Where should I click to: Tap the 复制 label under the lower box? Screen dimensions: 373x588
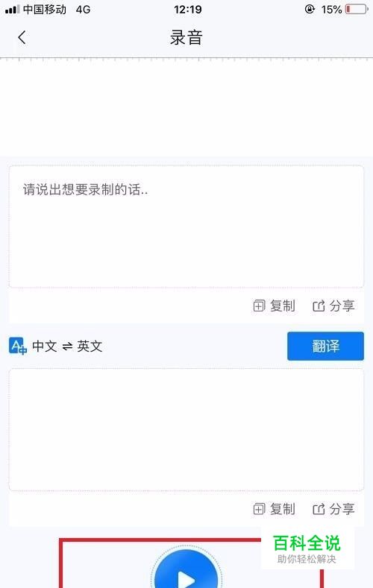tap(283, 509)
